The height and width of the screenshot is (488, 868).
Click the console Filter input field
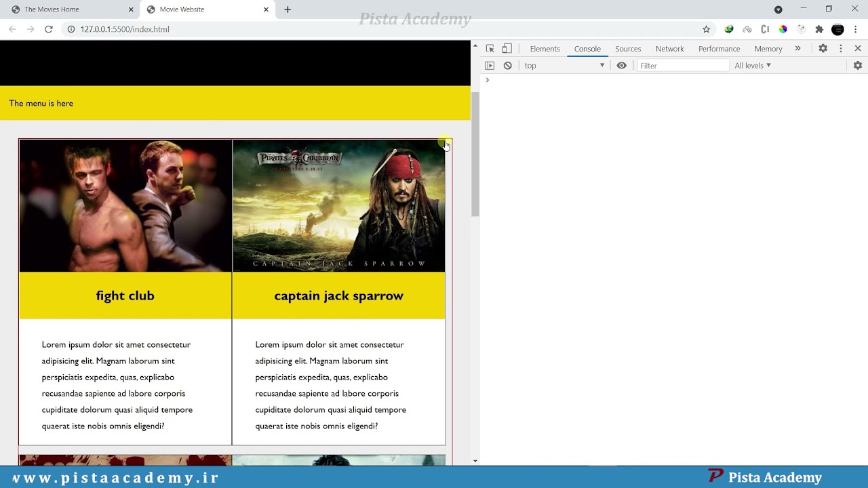[683, 66]
